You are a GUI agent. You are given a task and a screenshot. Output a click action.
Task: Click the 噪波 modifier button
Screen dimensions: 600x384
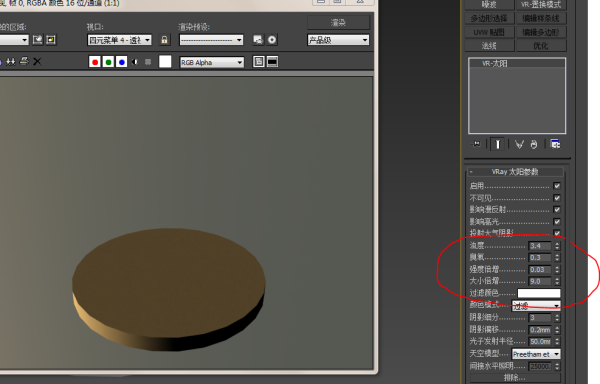tap(489, 5)
